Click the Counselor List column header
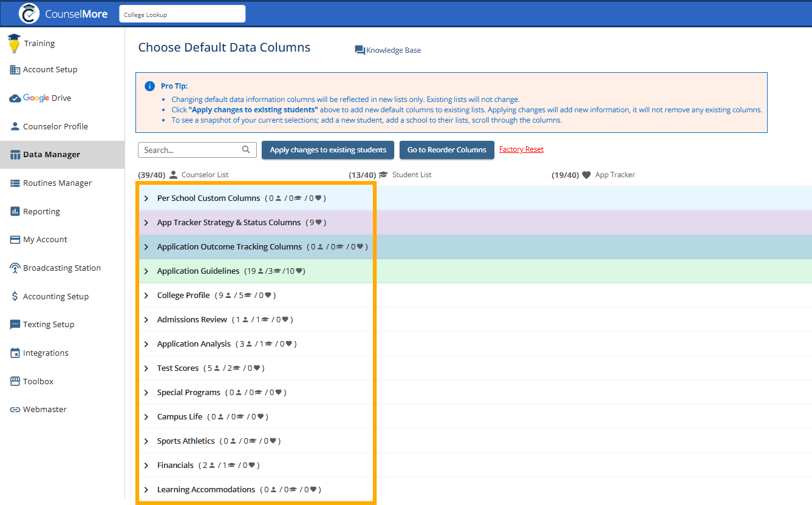The width and height of the screenshot is (812, 505). coord(205,175)
